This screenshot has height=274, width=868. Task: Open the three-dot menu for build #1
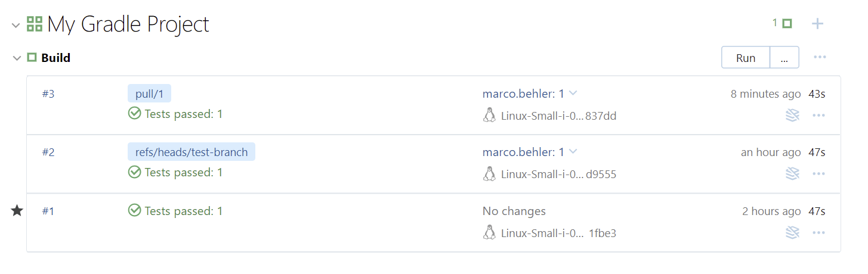click(x=818, y=232)
